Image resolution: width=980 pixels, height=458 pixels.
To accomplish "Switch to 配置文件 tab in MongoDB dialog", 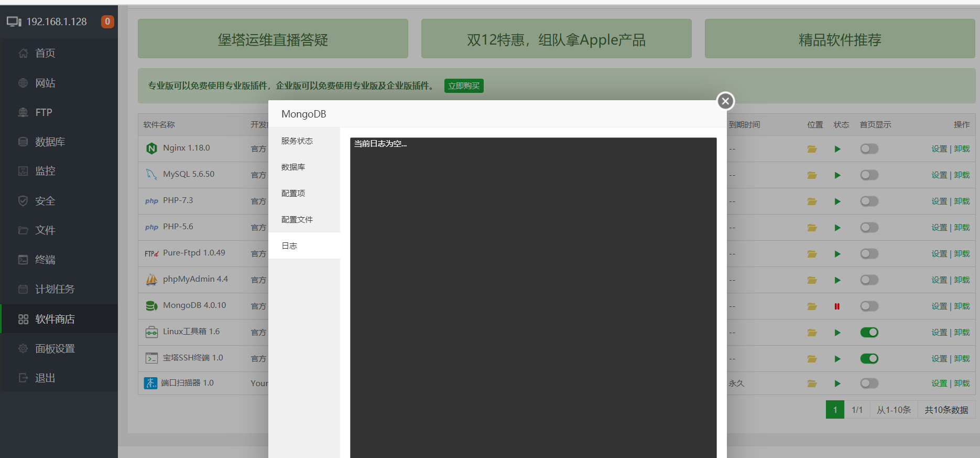I will tap(304, 219).
